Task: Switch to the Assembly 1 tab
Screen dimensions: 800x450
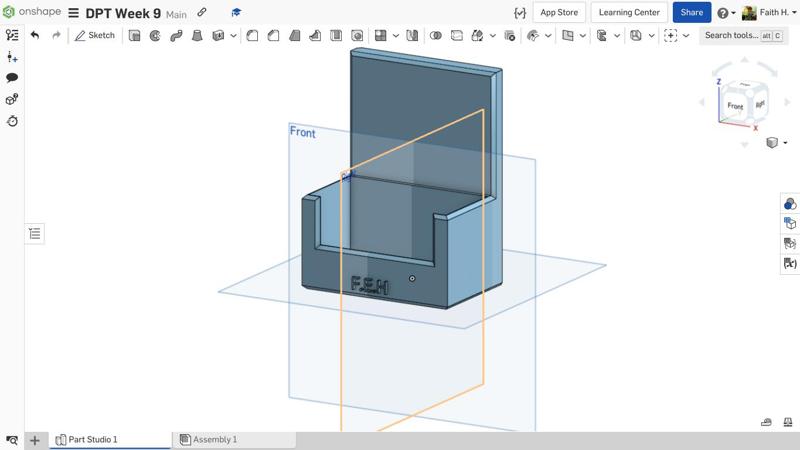Action: click(214, 439)
